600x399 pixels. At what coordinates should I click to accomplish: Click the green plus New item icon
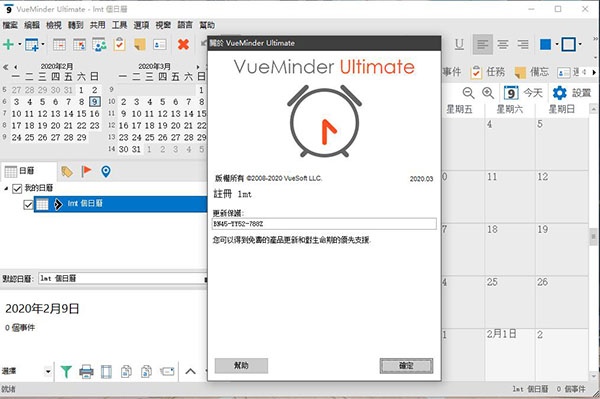click(x=8, y=44)
